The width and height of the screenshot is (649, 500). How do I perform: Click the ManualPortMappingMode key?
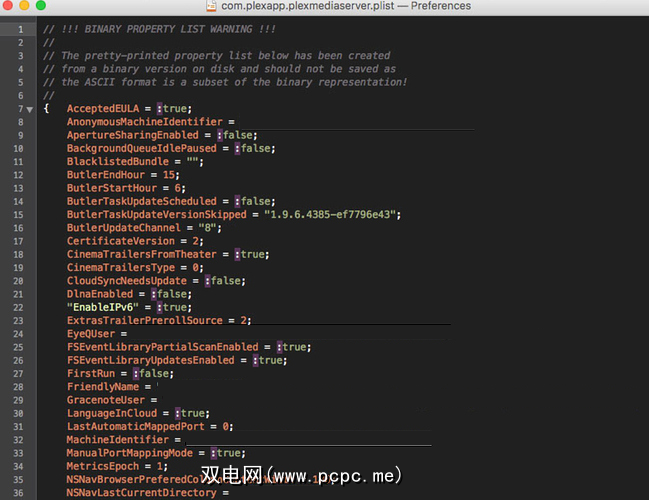click(130, 453)
